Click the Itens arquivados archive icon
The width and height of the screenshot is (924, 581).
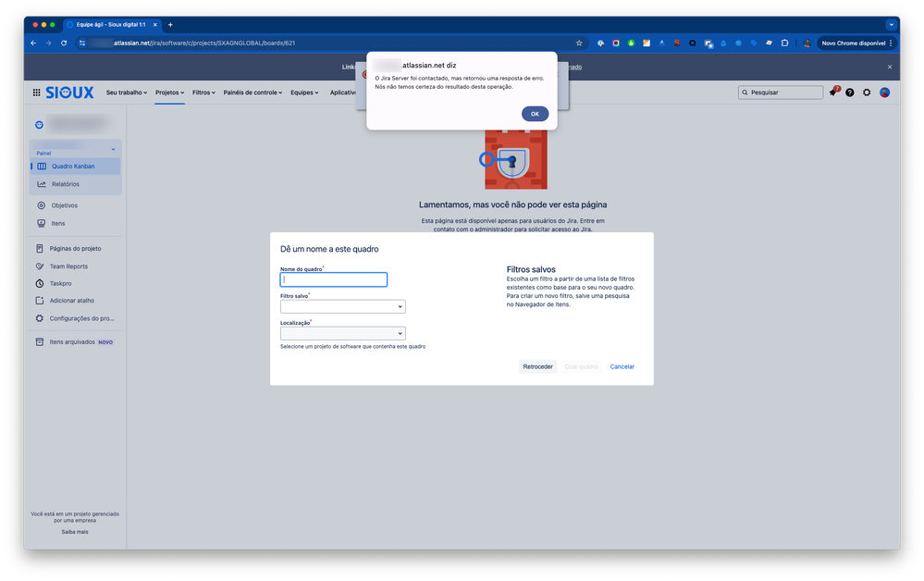[40, 341]
